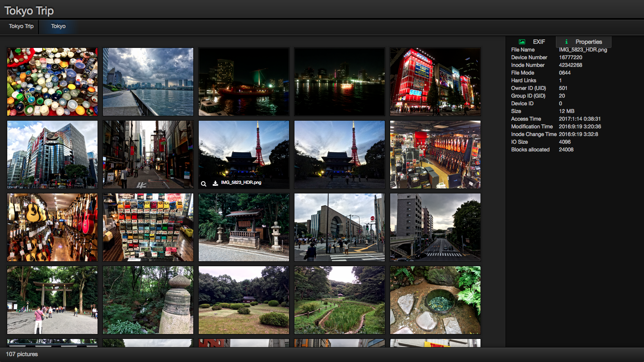Click the Hard Links label
Screen dimensions: 644x362
(x=524, y=80)
